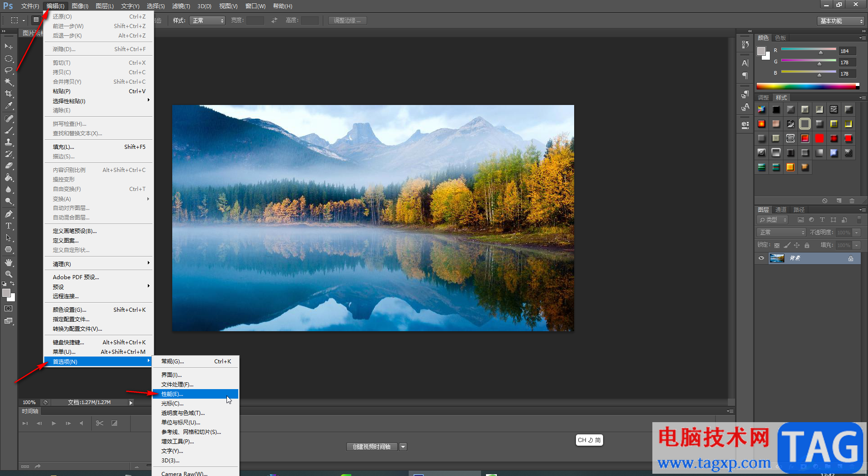Open the 样式 dropdown showing 正常
868x476 pixels.
(x=208, y=20)
